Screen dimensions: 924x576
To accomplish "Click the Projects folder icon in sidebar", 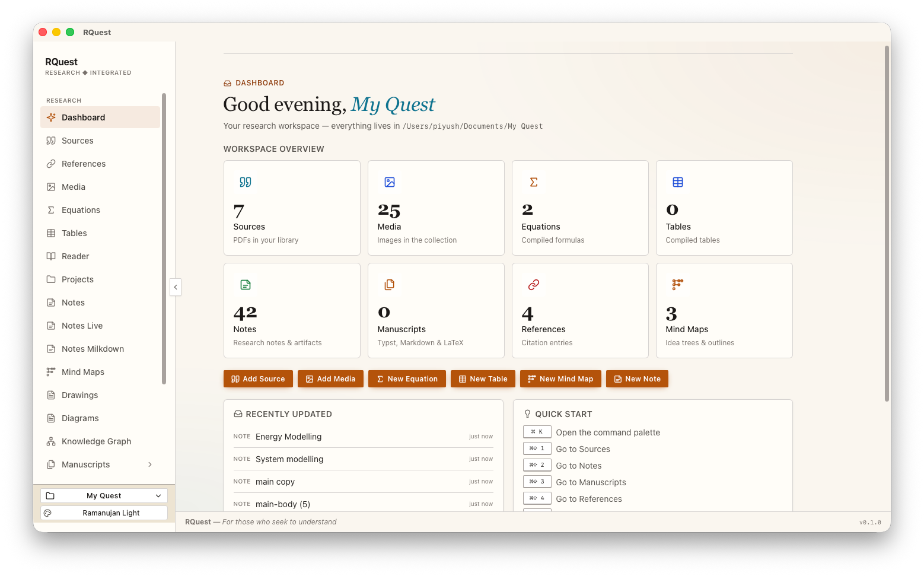I will [x=51, y=279].
